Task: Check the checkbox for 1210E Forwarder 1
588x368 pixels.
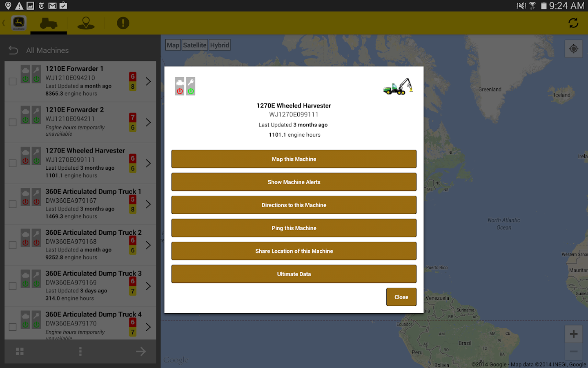Action: tap(12, 81)
